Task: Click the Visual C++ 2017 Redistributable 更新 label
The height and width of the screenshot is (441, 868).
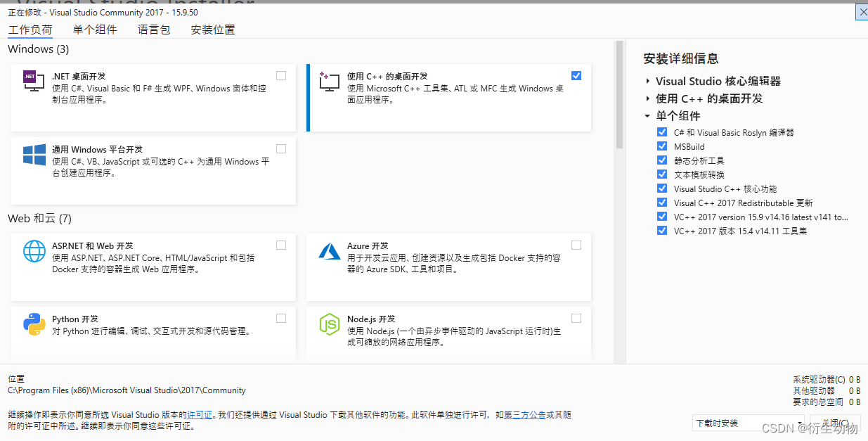Action: tap(744, 203)
